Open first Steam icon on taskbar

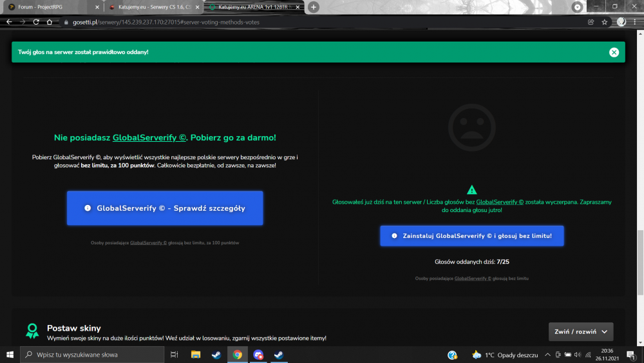pyautogui.click(x=216, y=355)
